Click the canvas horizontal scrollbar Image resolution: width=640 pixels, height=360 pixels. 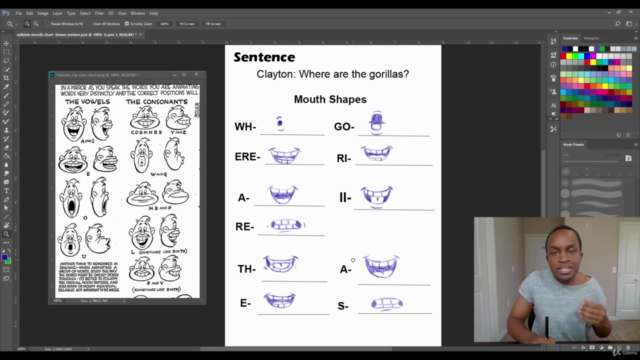296,349
